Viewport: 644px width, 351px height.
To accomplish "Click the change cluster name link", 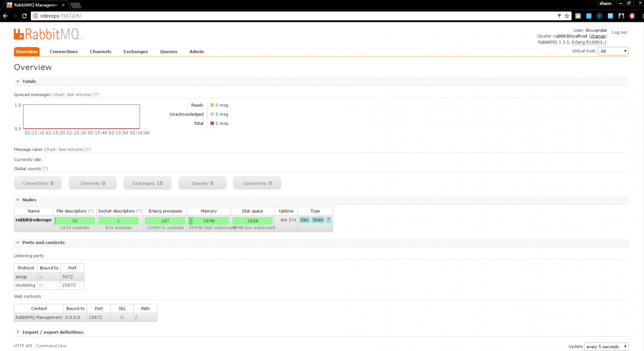I will (x=597, y=36).
